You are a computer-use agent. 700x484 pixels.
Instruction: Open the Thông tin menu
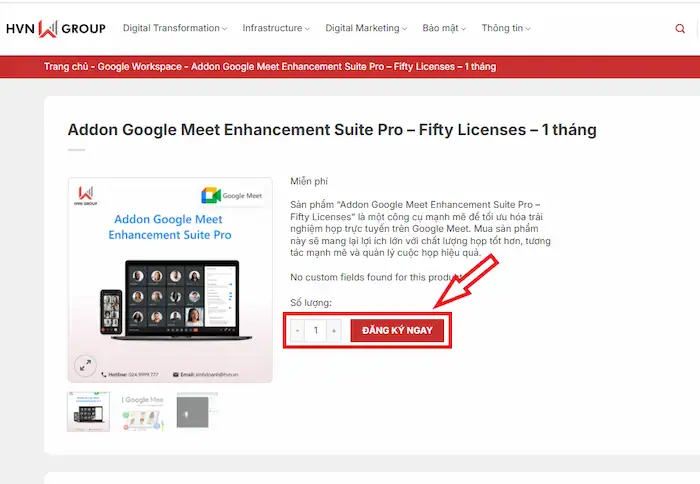[505, 29]
